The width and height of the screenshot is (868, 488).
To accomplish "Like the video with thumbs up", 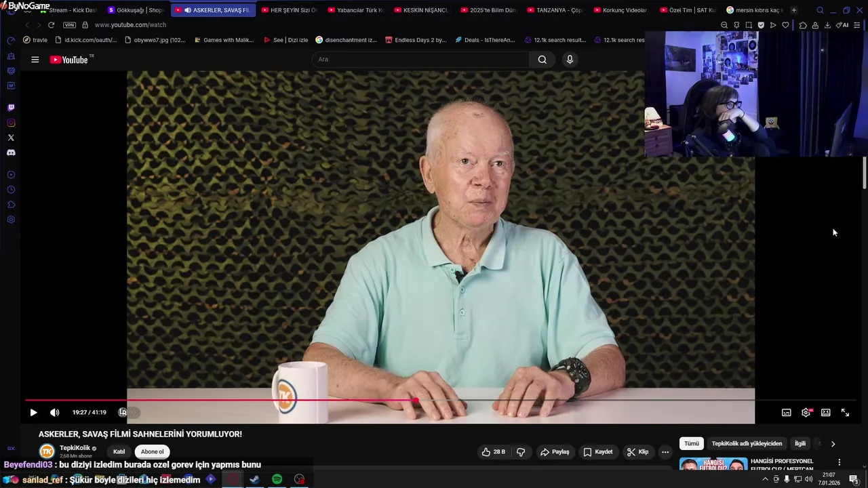I will 493,452.
